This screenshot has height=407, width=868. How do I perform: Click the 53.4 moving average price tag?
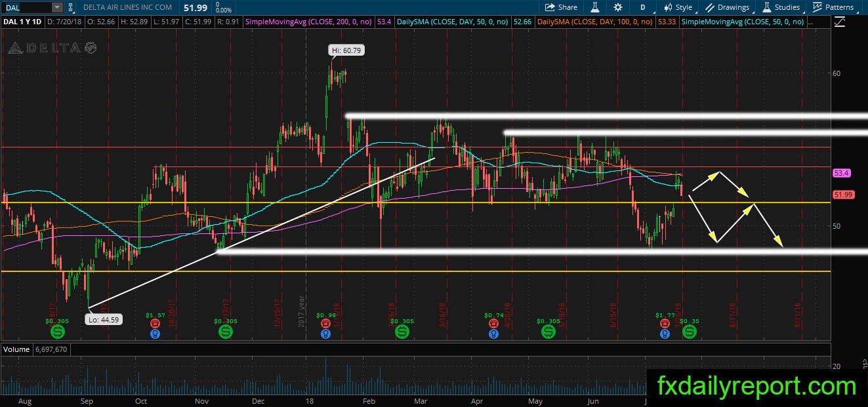tap(842, 173)
